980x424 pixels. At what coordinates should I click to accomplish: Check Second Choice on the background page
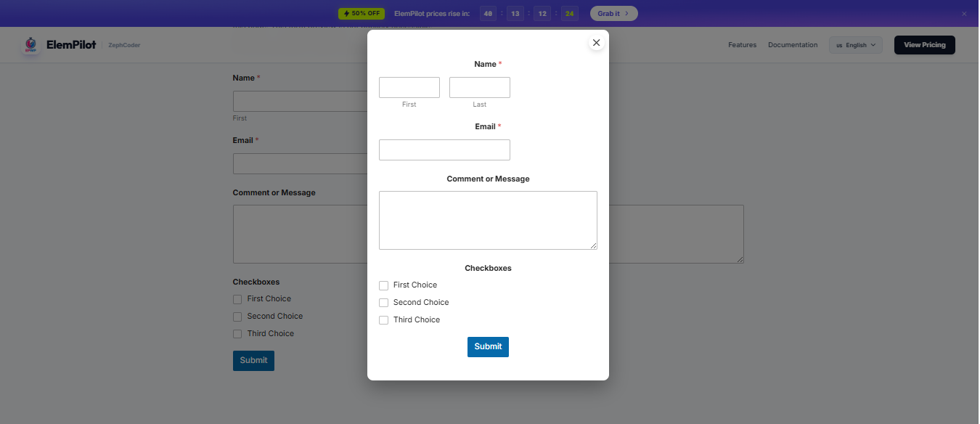click(237, 317)
